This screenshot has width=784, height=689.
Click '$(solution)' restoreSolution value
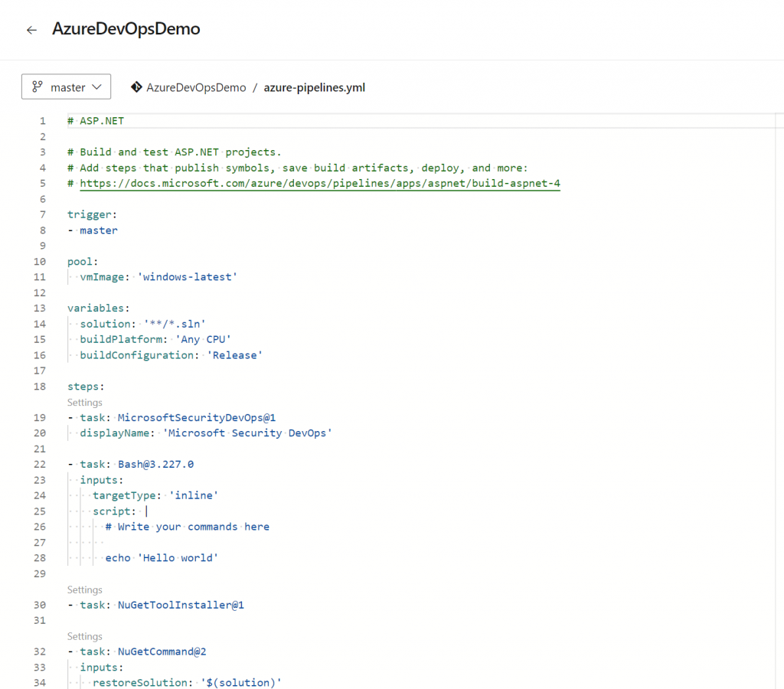tap(241, 683)
